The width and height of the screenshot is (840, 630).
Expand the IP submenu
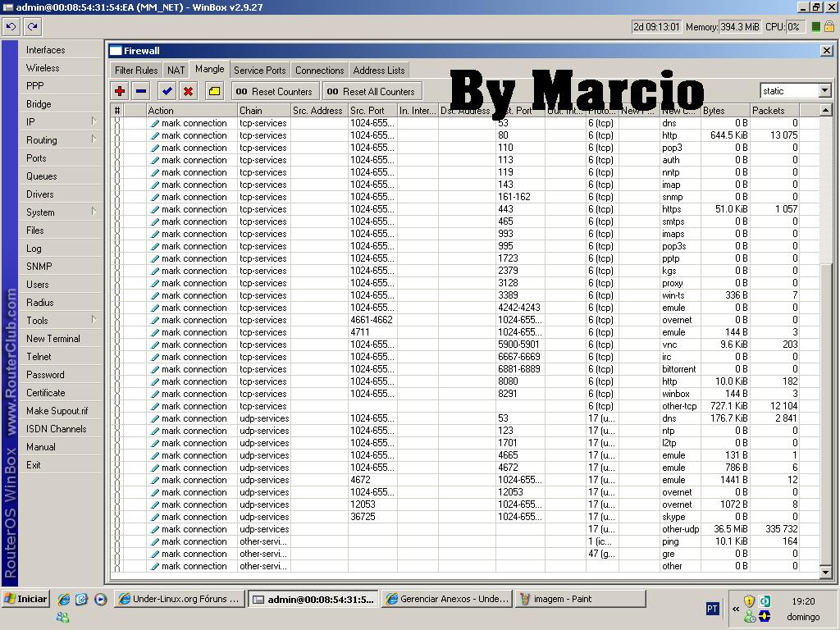pyautogui.click(x=94, y=121)
